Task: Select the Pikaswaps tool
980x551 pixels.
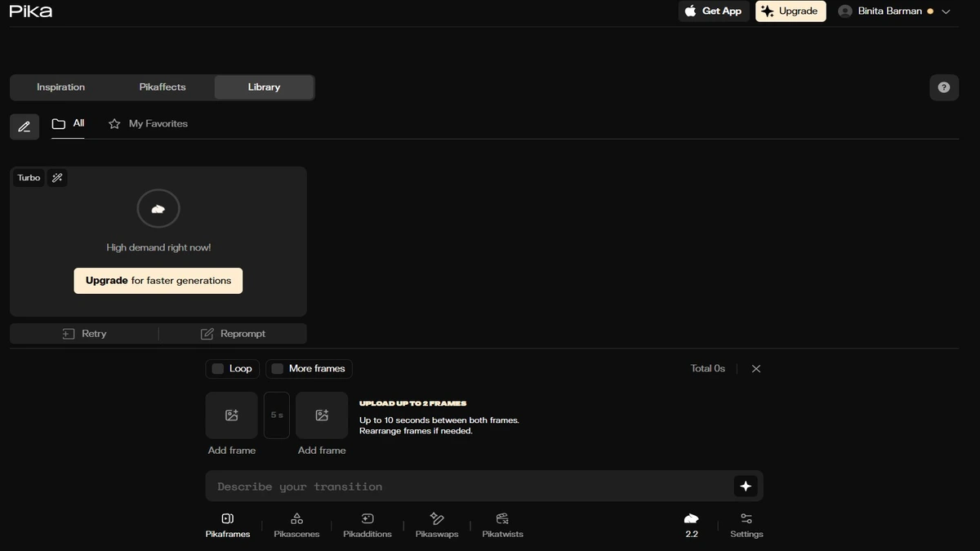Action: [437, 526]
